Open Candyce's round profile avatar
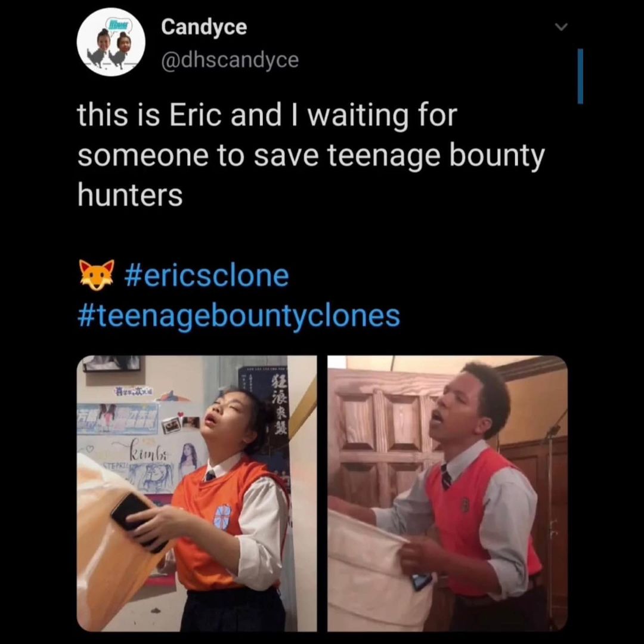 click(x=111, y=42)
